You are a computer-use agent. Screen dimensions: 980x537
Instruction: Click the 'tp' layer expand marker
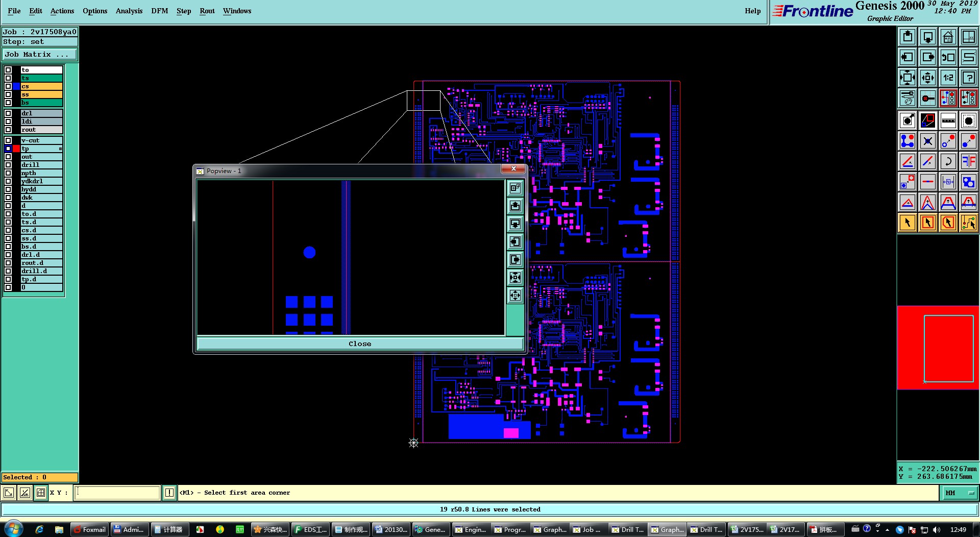(60, 149)
